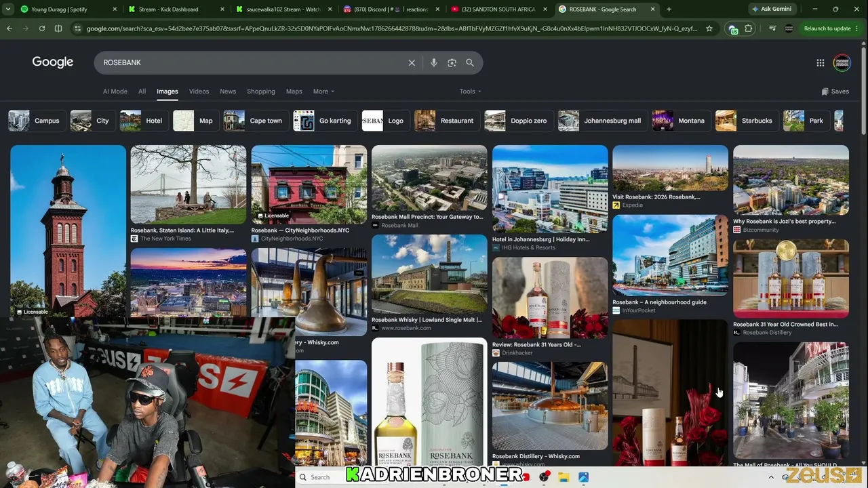
Task: Filter images by Doppio zero chip
Action: click(x=519, y=121)
